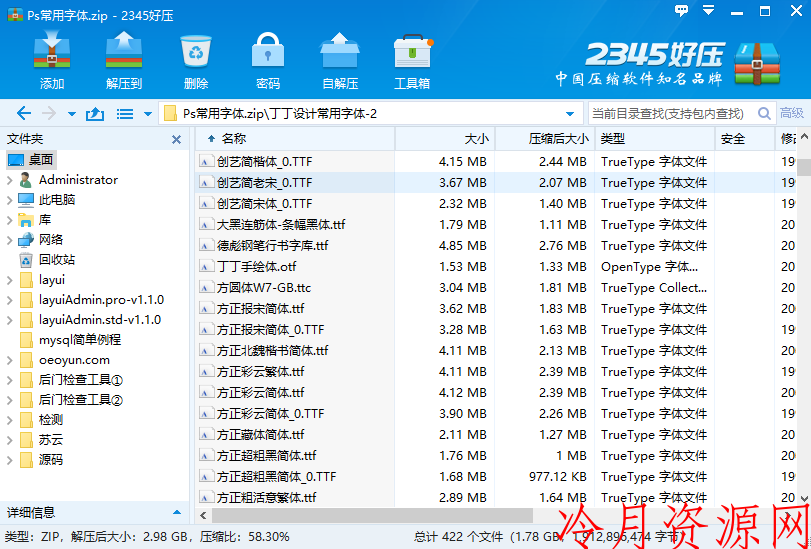Expand the Administrator tree node
Screen dimensions: 811x549
tap(9, 180)
